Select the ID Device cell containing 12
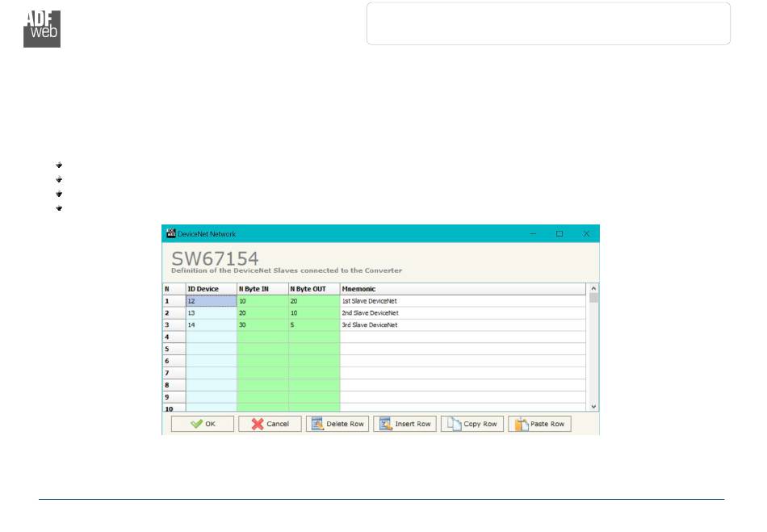The width and height of the screenshot is (767, 532). (x=211, y=301)
